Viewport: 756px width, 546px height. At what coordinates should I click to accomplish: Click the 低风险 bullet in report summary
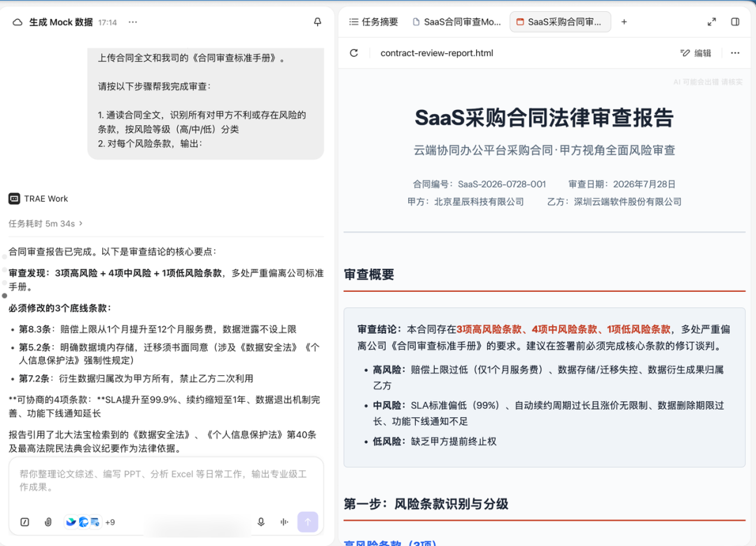[435, 441]
